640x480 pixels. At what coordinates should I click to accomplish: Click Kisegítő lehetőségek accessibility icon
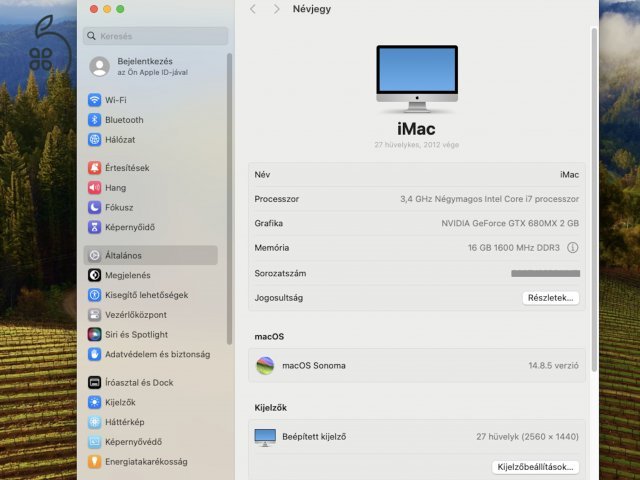tap(94, 295)
